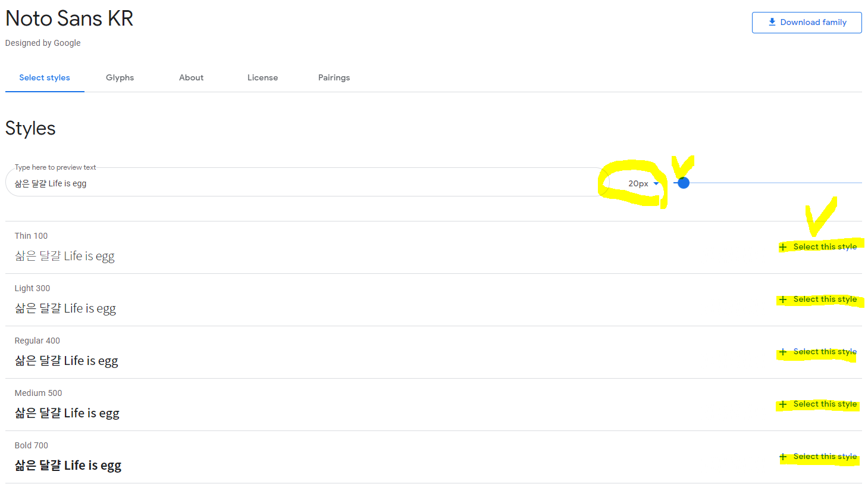Image resolution: width=868 pixels, height=490 pixels.
Task: Select this style for Medium 500
Action: 819,404
